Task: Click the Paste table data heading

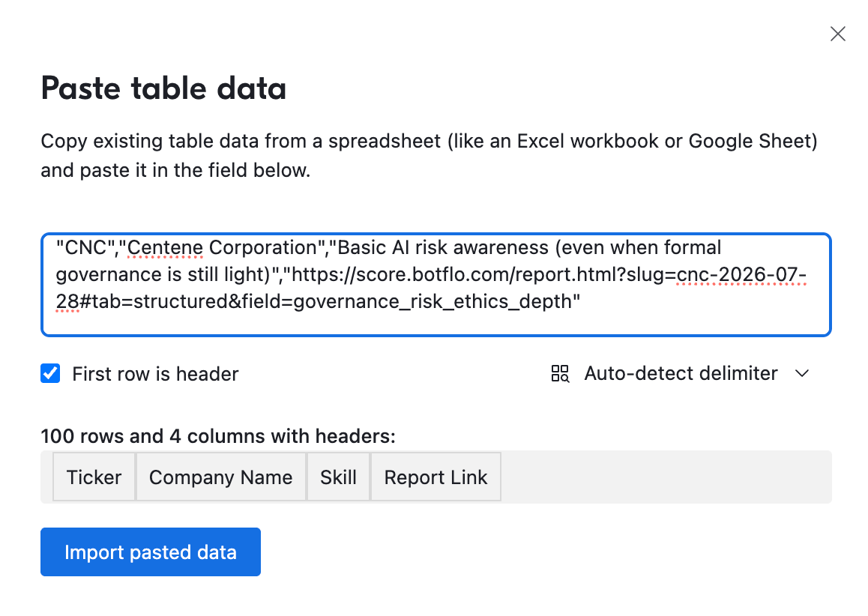Action: pyautogui.click(x=164, y=88)
